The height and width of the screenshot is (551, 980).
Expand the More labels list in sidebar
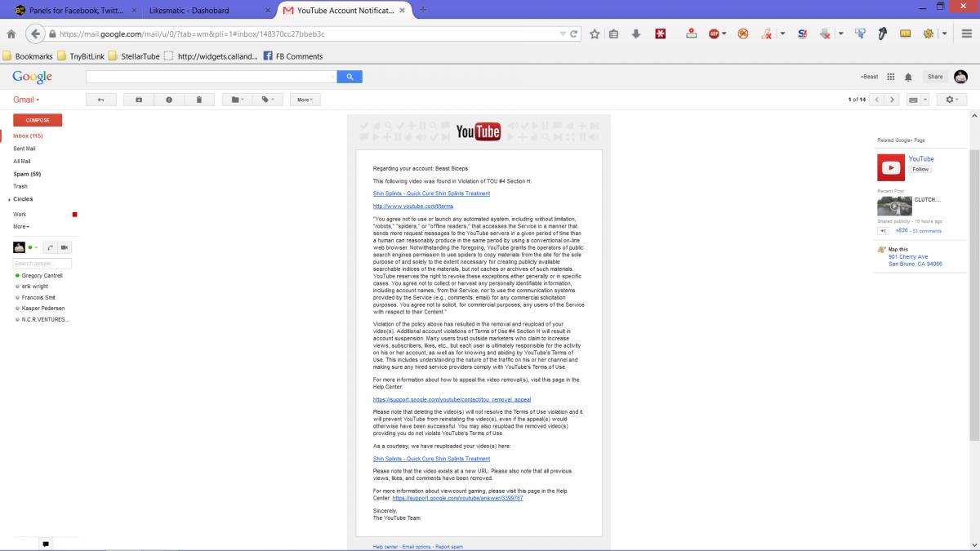[21, 226]
